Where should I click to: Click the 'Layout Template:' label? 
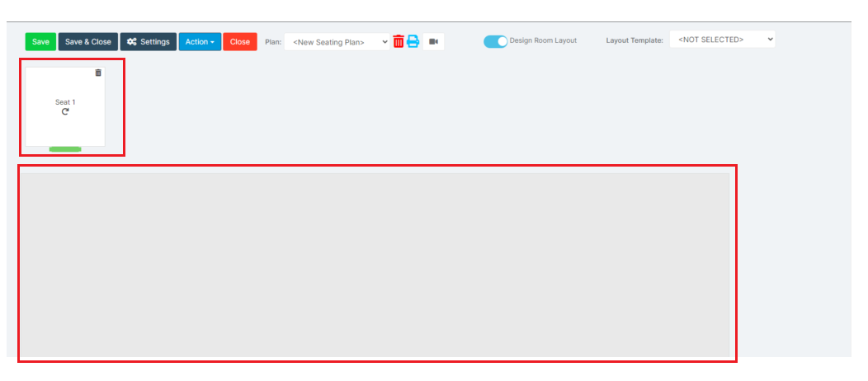click(x=634, y=40)
